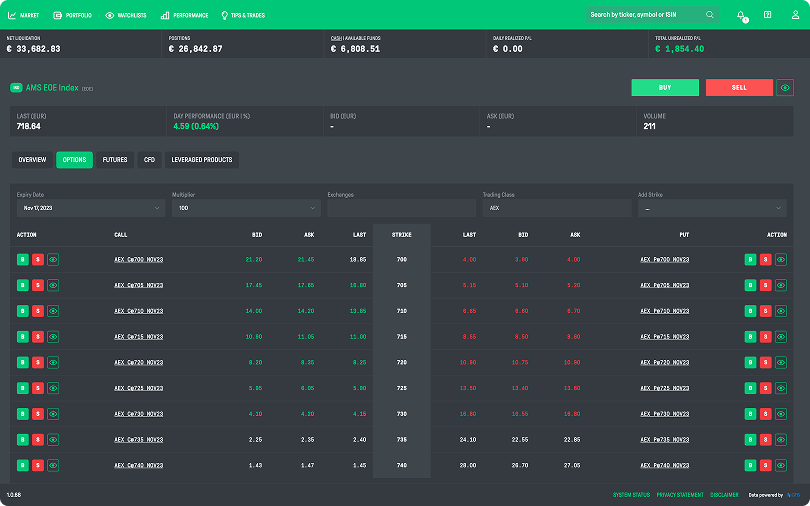810x506 pixels.
Task: Click green buy icon for AEX Cw700 call
Action: point(23,259)
